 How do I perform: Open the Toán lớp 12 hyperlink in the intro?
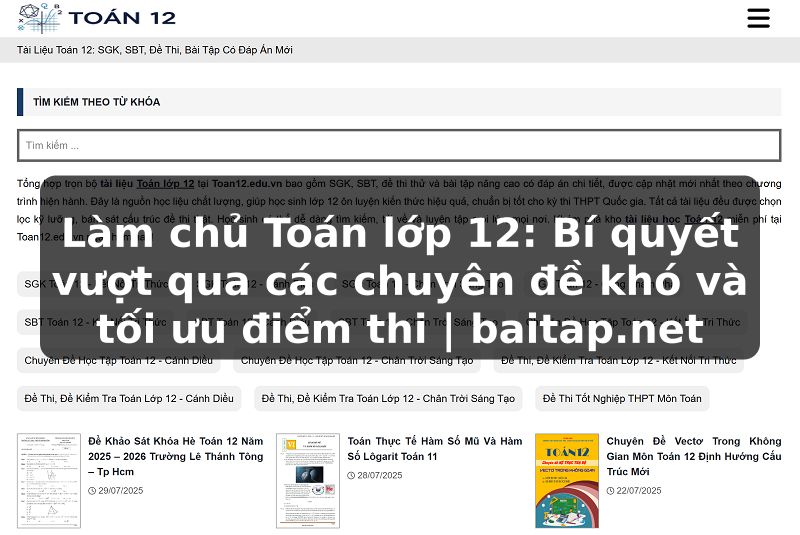tap(165, 184)
